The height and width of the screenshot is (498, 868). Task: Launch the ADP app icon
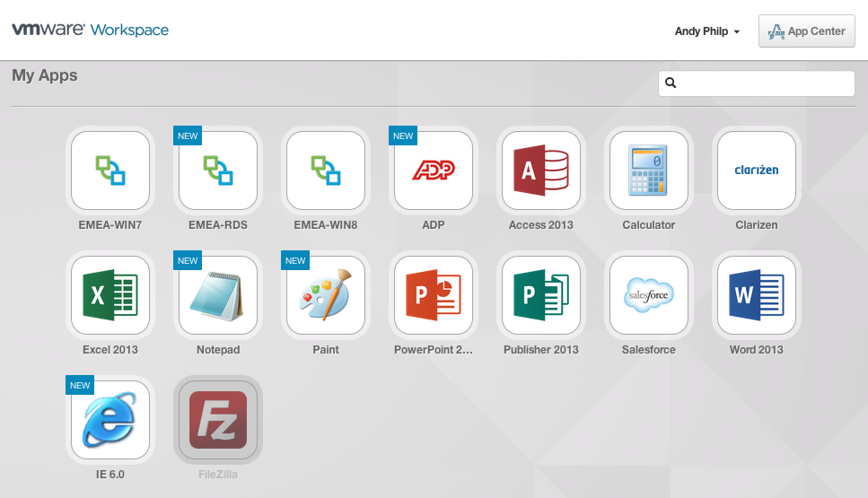434,170
